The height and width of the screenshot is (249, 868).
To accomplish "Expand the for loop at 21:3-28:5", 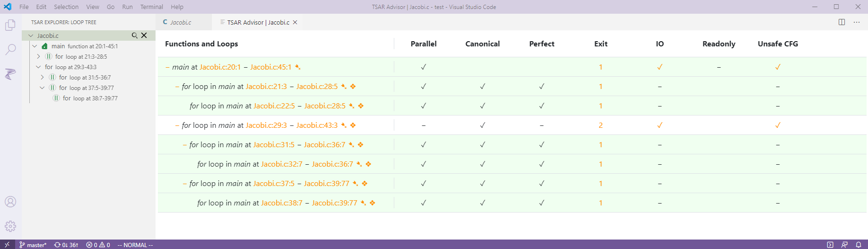I will (x=38, y=56).
